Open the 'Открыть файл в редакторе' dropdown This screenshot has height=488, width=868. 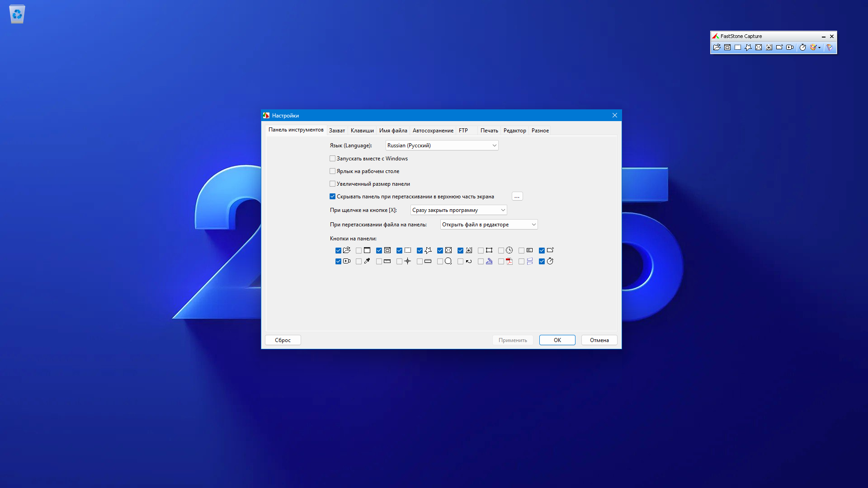489,225
